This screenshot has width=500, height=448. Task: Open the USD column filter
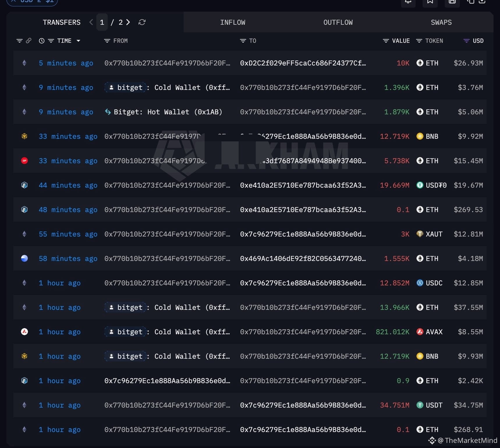(466, 41)
